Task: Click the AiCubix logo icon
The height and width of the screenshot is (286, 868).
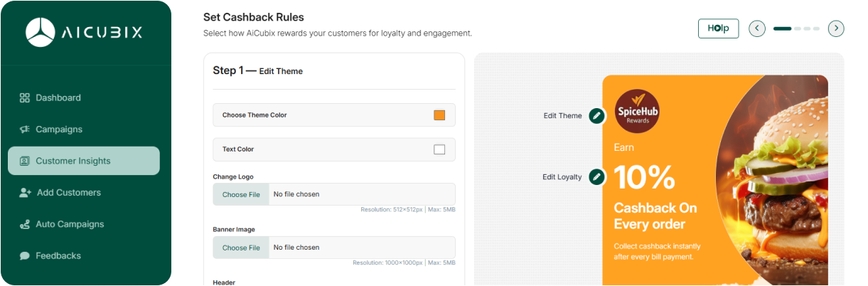Action: tap(41, 33)
